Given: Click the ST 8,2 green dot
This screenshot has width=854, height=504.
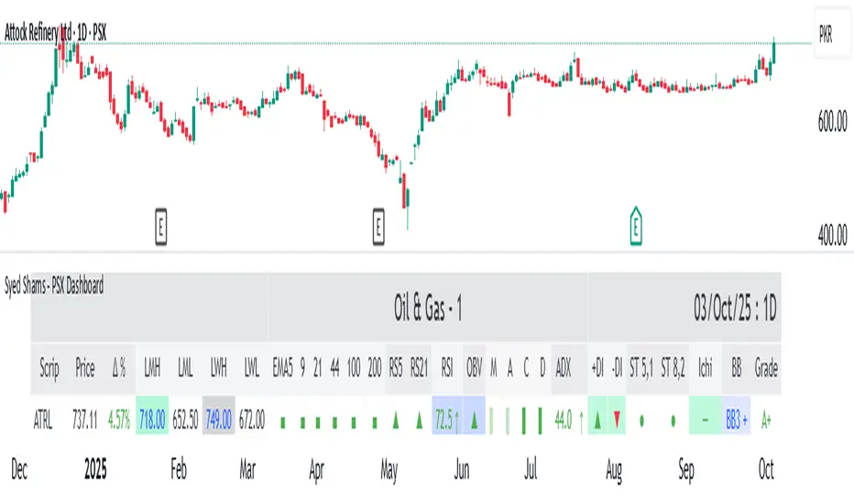Looking at the screenshot, I should 673,421.
